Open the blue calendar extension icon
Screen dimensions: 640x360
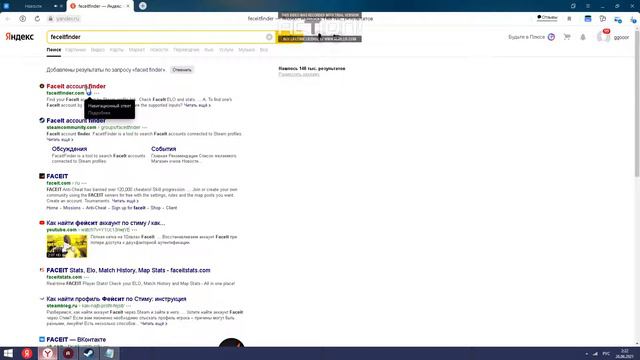(588, 19)
